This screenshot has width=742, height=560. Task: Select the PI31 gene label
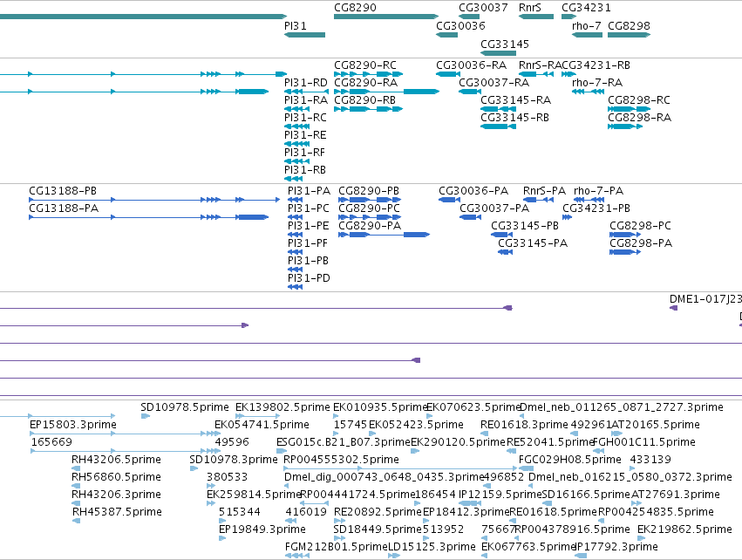pyautogui.click(x=296, y=26)
